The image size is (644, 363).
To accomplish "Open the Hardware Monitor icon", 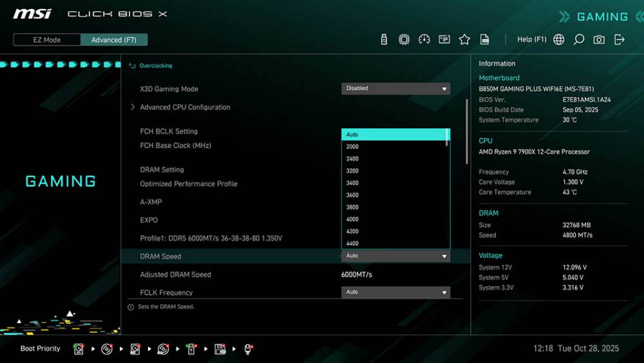I will point(444,39).
